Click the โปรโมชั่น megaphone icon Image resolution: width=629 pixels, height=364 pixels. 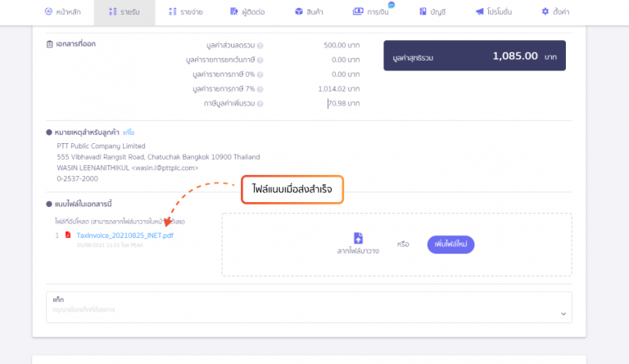(x=479, y=12)
